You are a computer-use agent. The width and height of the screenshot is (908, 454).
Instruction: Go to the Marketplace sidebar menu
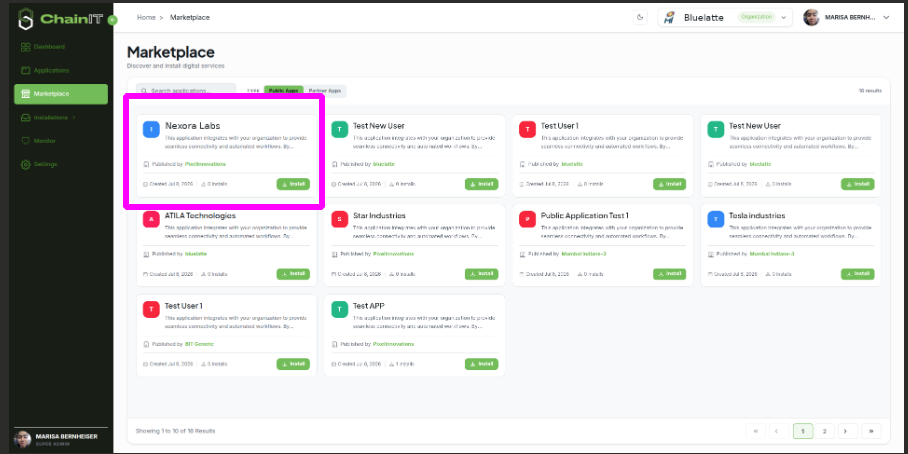tap(61, 94)
